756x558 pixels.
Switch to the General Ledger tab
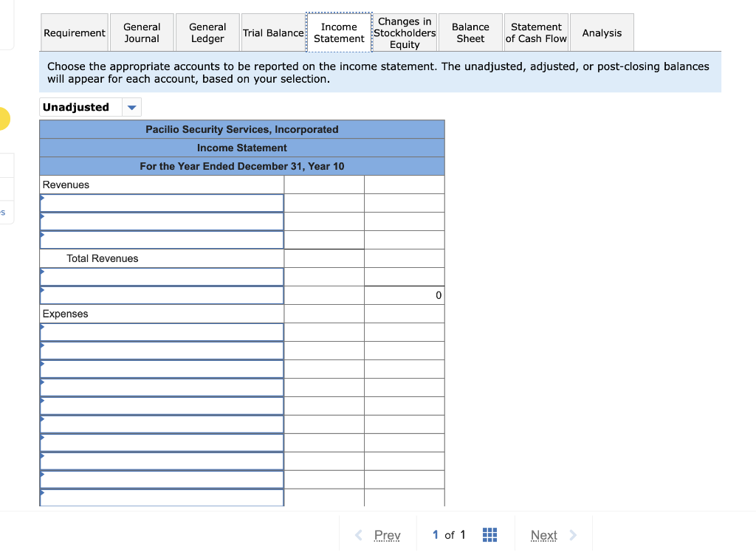(x=207, y=32)
